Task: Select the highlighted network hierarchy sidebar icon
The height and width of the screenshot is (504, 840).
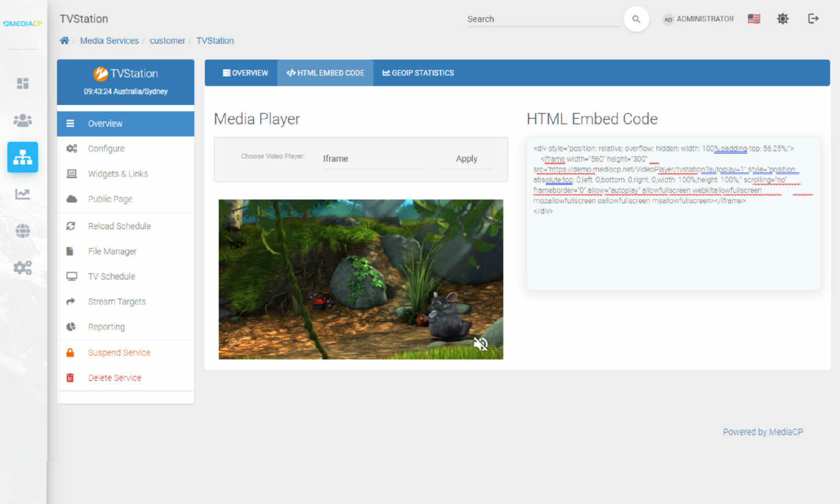Action: tap(22, 157)
